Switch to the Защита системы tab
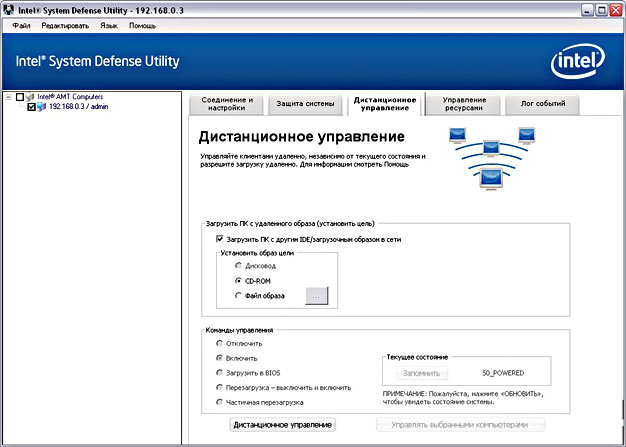 (305, 104)
